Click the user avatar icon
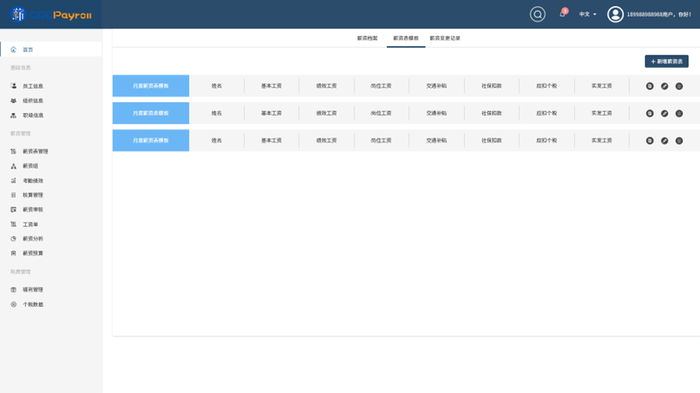The width and height of the screenshot is (700, 393). click(x=615, y=14)
